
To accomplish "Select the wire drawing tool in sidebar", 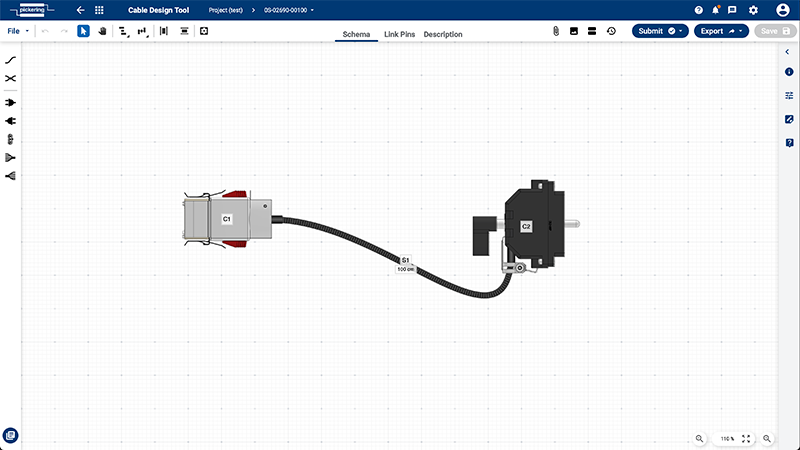I will (10, 60).
